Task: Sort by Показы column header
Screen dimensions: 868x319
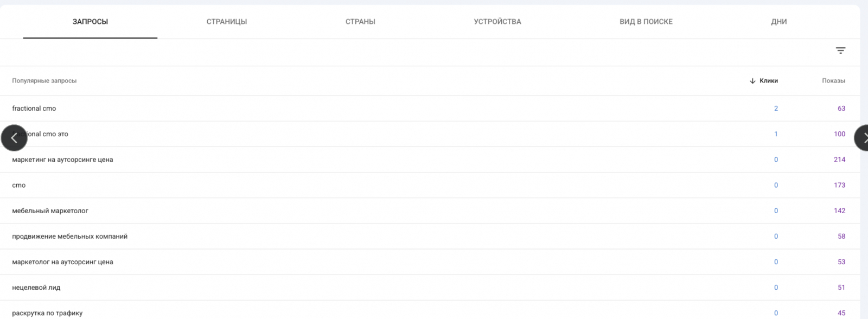Action: pos(833,81)
